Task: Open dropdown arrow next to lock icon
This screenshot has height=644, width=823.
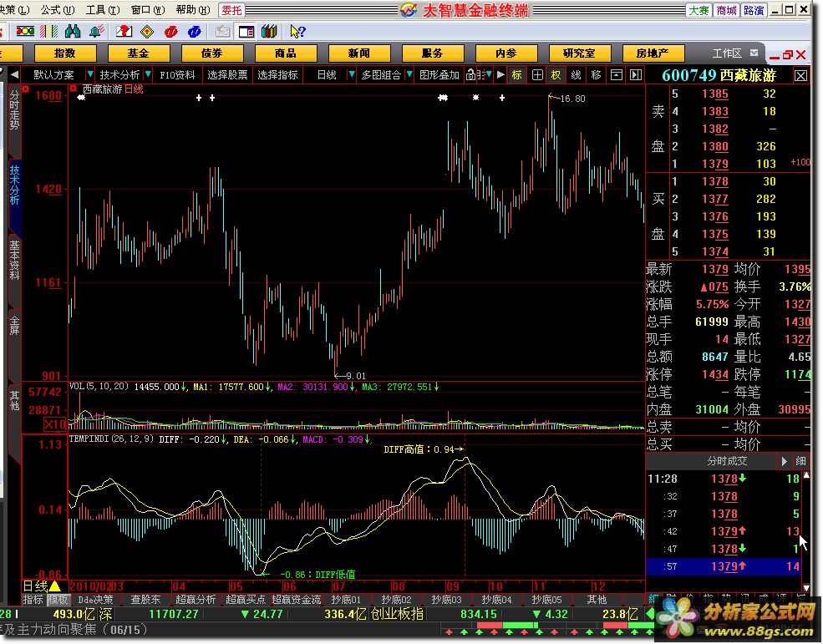Action: tap(489, 75)
